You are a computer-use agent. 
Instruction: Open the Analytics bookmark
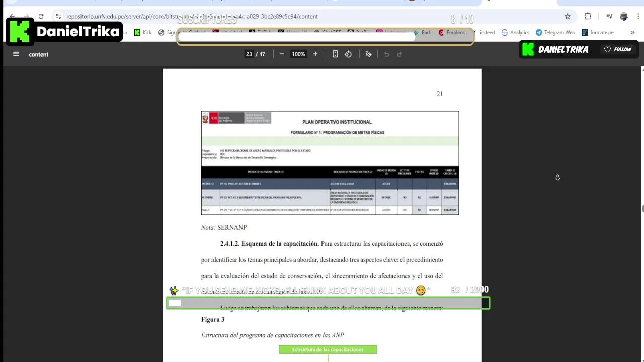pos(515,32)
